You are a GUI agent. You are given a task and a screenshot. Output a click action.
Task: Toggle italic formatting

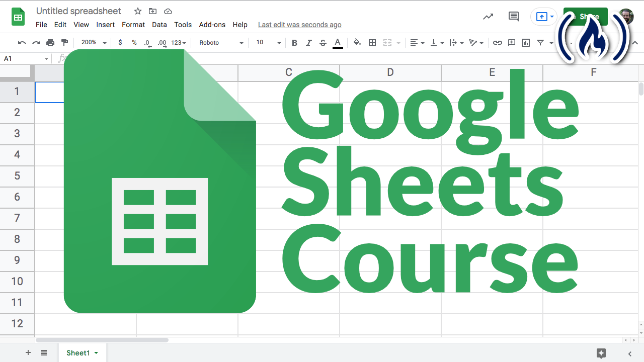point(309,43)
